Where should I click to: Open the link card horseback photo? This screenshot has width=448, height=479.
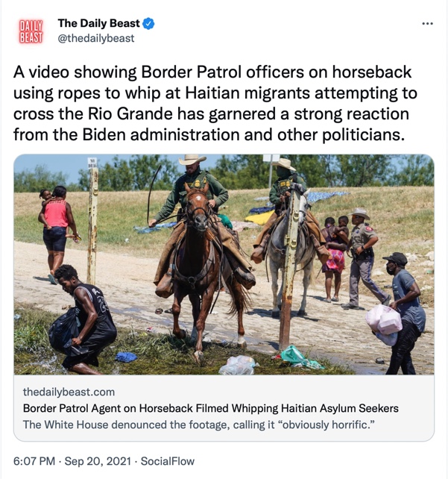224,265
